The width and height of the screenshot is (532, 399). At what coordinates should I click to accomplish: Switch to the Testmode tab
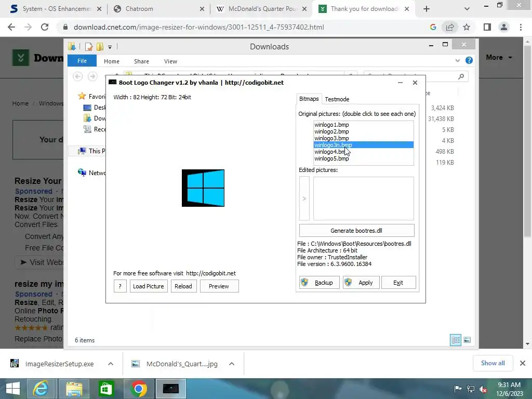coord(337,99)
